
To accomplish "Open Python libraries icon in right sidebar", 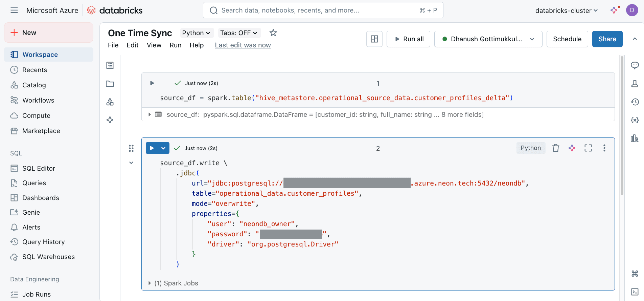I will click(635, 138).
